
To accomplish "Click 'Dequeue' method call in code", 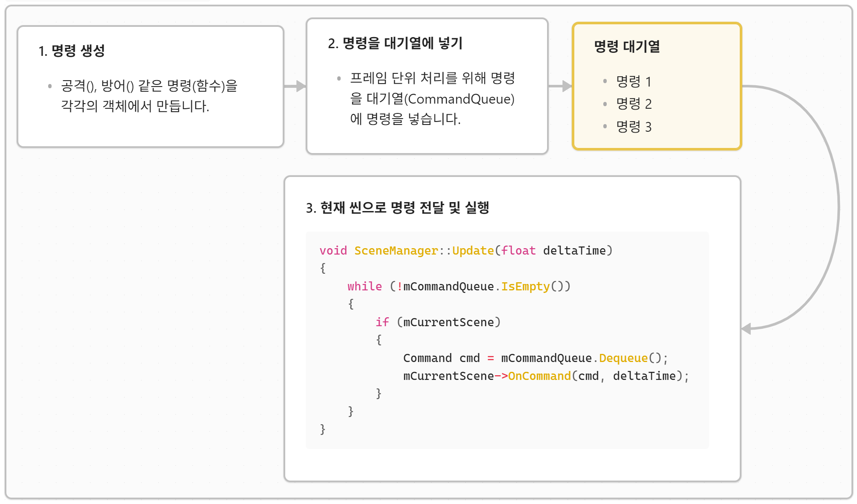I will (623, 358).
